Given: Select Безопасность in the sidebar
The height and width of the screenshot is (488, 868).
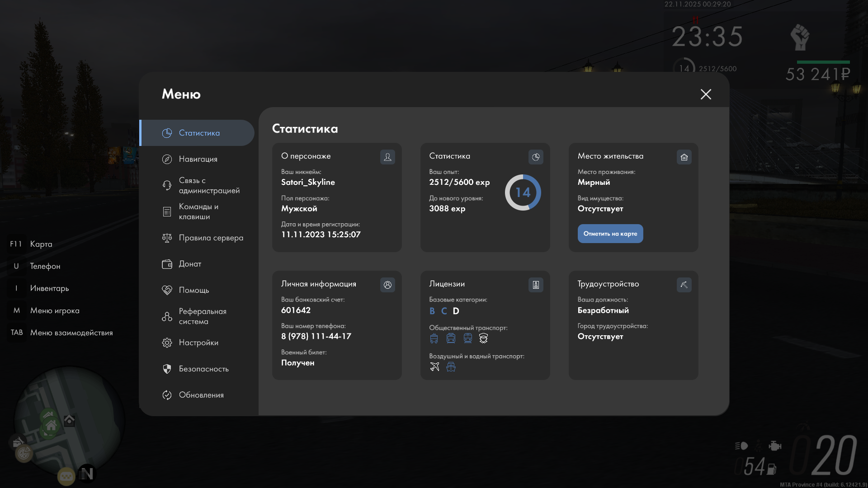Looking at the screenshot, I should tap(203, 369).
